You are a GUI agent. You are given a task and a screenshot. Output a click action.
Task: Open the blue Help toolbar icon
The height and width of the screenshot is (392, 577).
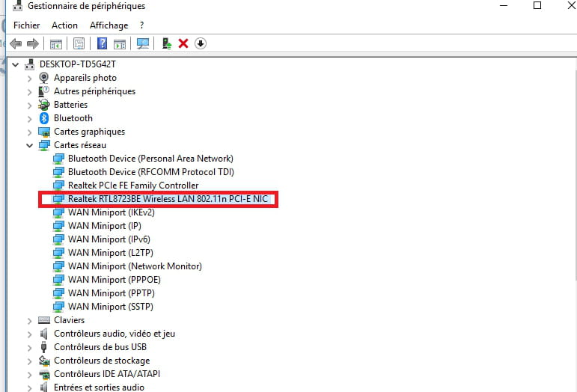point(102,43)
